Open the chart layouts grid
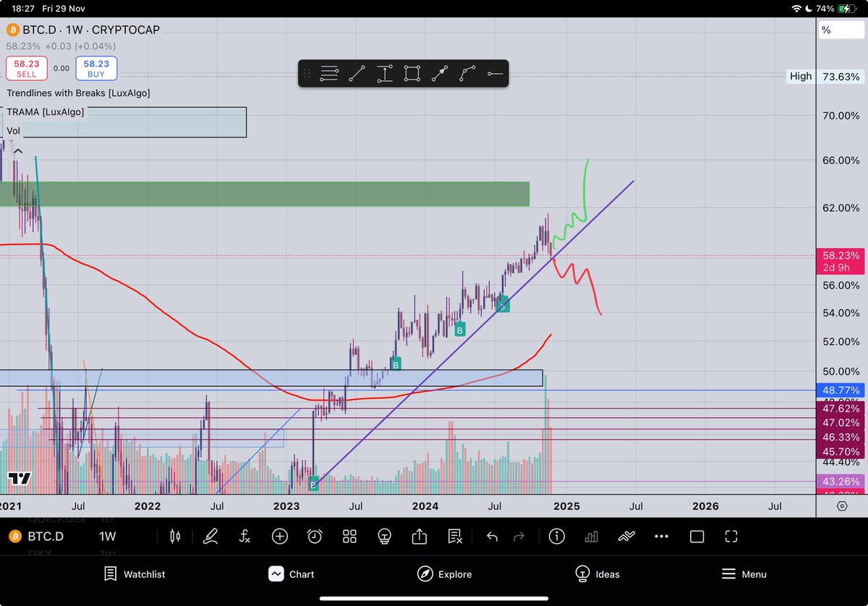This screenshot has width=868, height=606. click(x=349, y=537)
